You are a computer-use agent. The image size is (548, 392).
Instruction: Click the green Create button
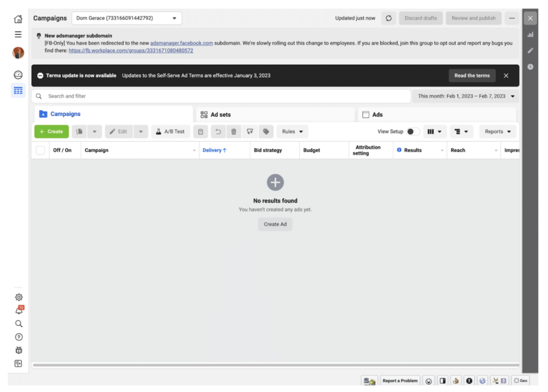click(x=52, y=132)
